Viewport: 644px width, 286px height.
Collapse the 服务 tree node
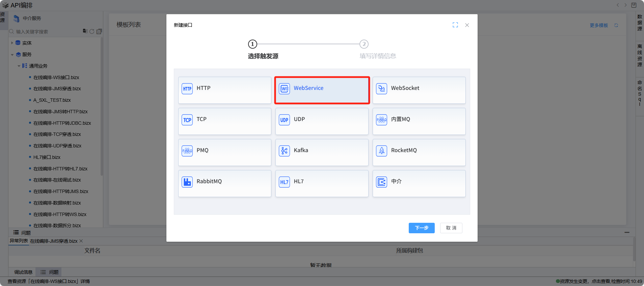click(x=12, y=54)
